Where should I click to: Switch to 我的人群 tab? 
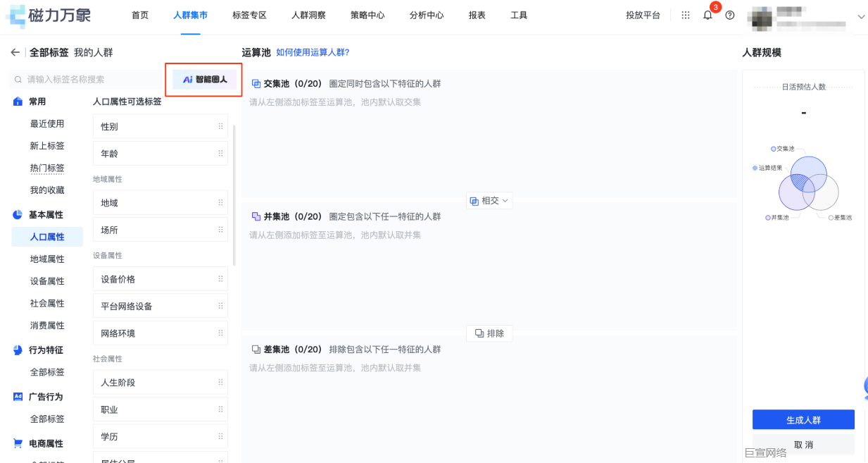click(x=93, y=52)
